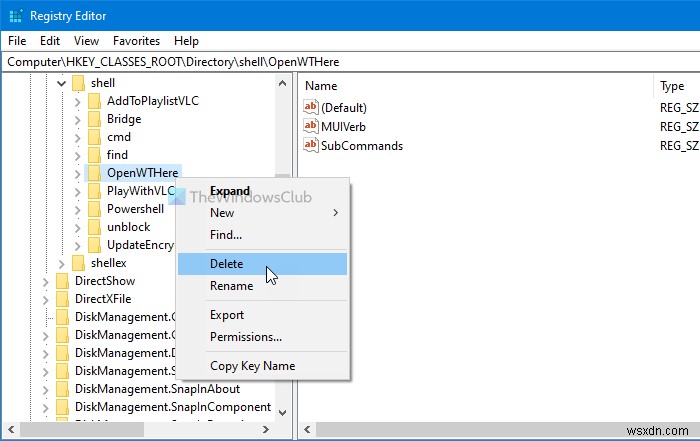The width and height of the screenshot is (700, 441).
Task: Click tree pane scroll down arrow
Action: pos(282,413)
